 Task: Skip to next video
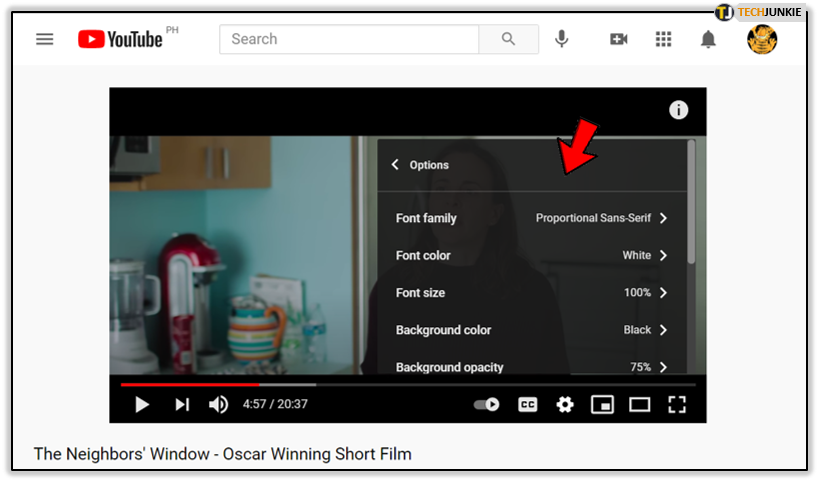[x=182, y=404]
